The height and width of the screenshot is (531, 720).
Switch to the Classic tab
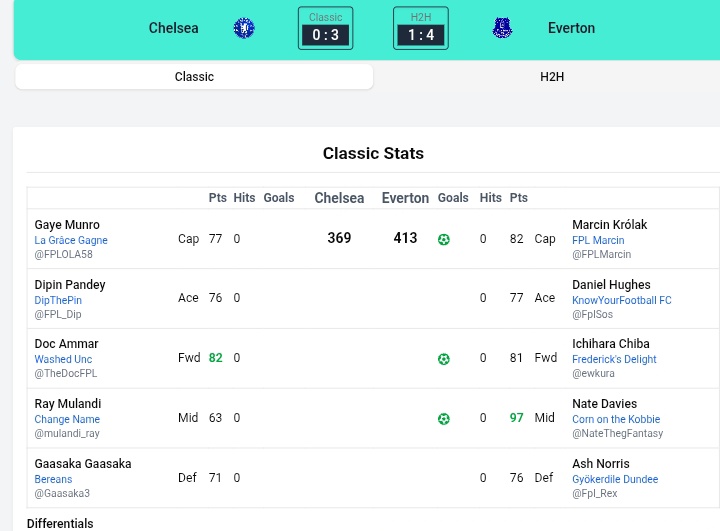194,76
